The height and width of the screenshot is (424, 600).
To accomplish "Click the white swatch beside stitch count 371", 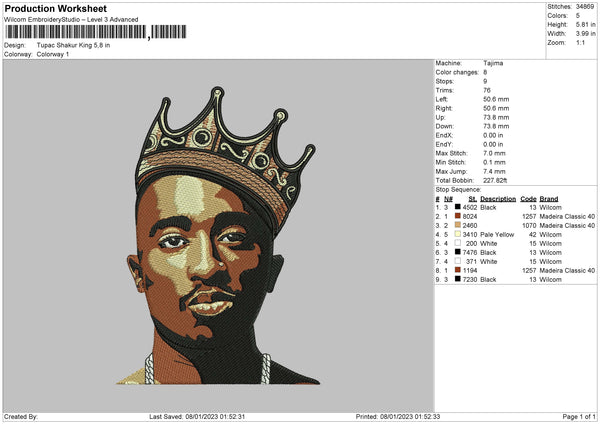I will click(458, 261).
